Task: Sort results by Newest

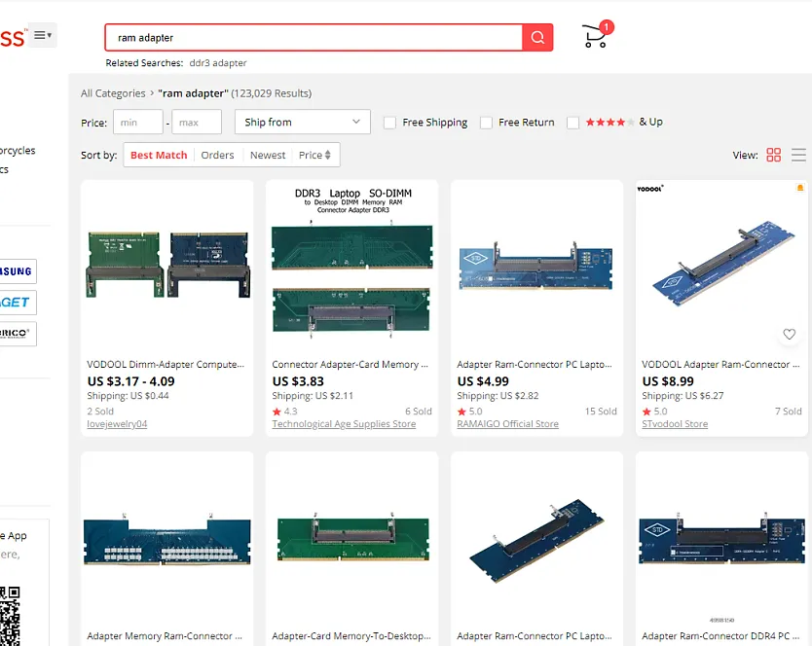Action: click(x=268, y=155)
